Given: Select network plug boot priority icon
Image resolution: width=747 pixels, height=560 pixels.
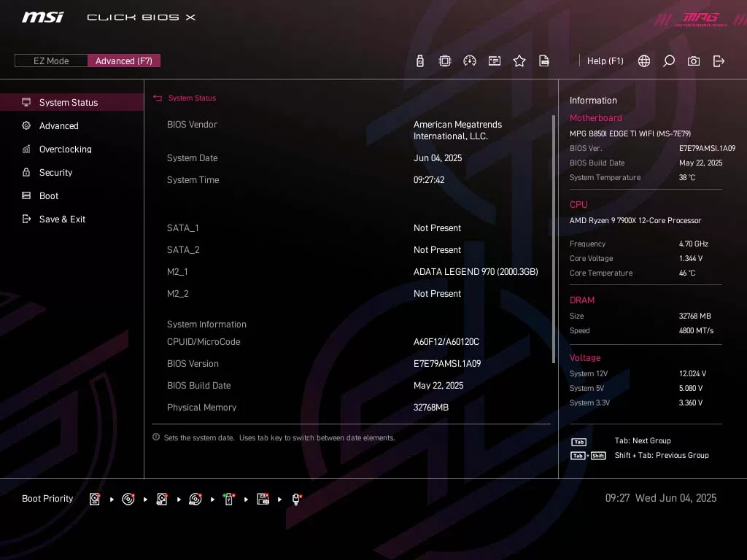Looking at the screenshot, I should tap(296, 499).
